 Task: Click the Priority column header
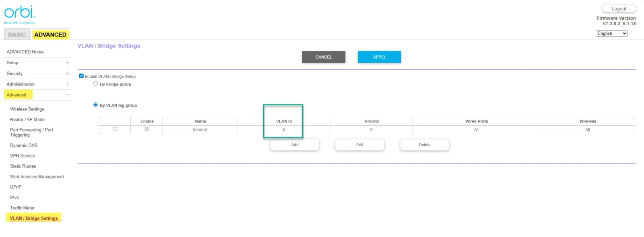pyautogui.click(x=372, y=121)
